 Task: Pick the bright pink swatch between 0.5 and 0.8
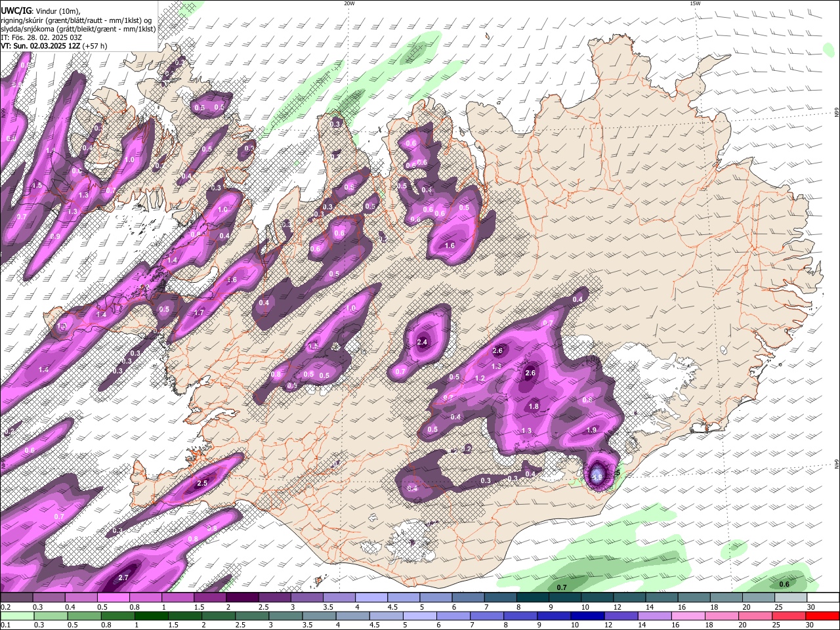113,598
